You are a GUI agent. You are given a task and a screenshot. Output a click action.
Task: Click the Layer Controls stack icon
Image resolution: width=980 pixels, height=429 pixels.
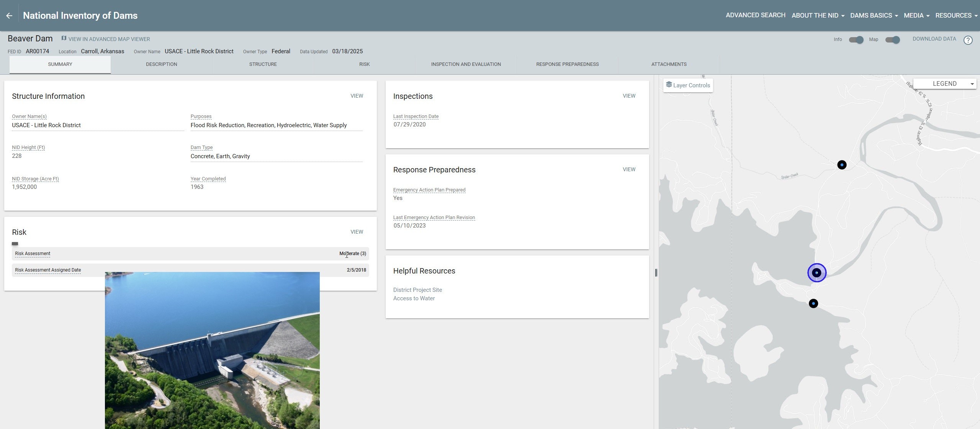pos(669,85)
